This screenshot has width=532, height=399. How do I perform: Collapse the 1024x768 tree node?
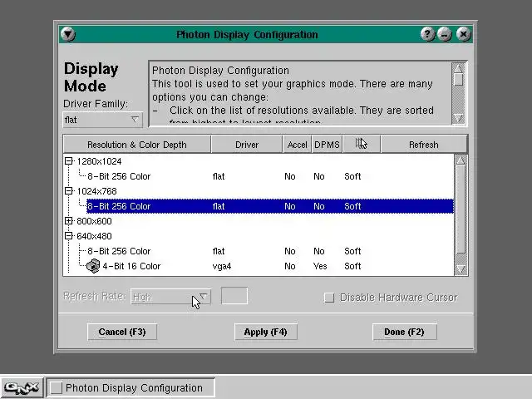pos(68,191)
